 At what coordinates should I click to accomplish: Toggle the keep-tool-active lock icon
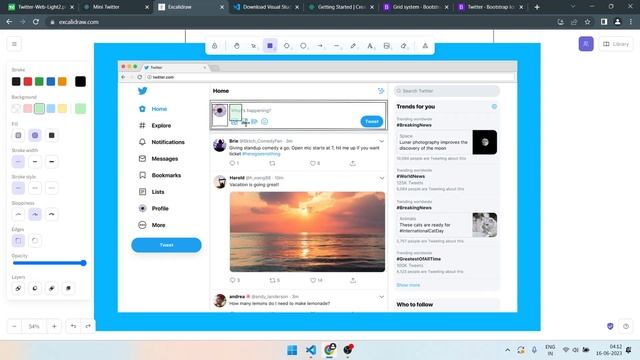pyautogui.click(x=215, y=46)
